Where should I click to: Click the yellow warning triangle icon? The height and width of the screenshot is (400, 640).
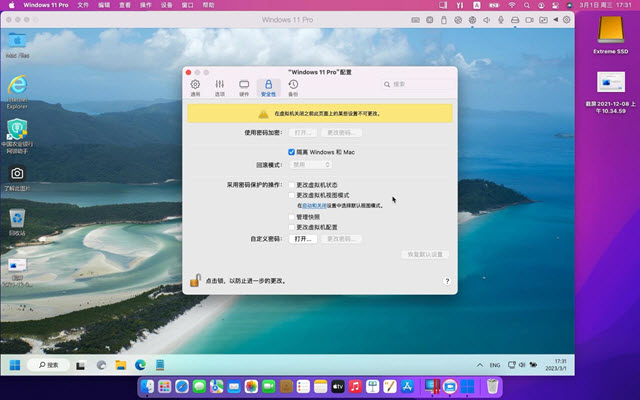click(263, 114)
